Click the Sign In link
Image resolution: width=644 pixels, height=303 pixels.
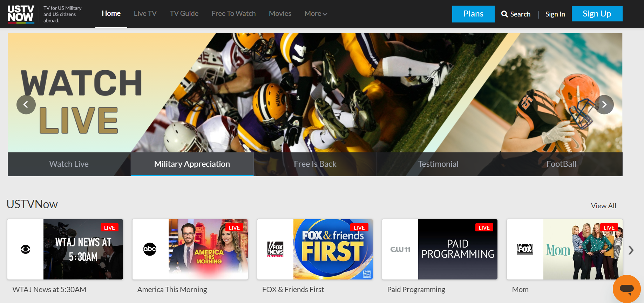coord(555,14)
